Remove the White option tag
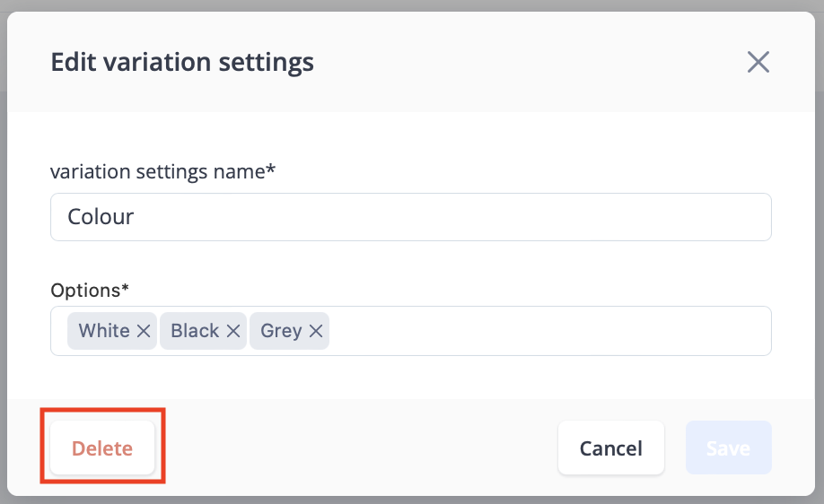The height and width of the screenshot is (504, 824). point(144,331)
